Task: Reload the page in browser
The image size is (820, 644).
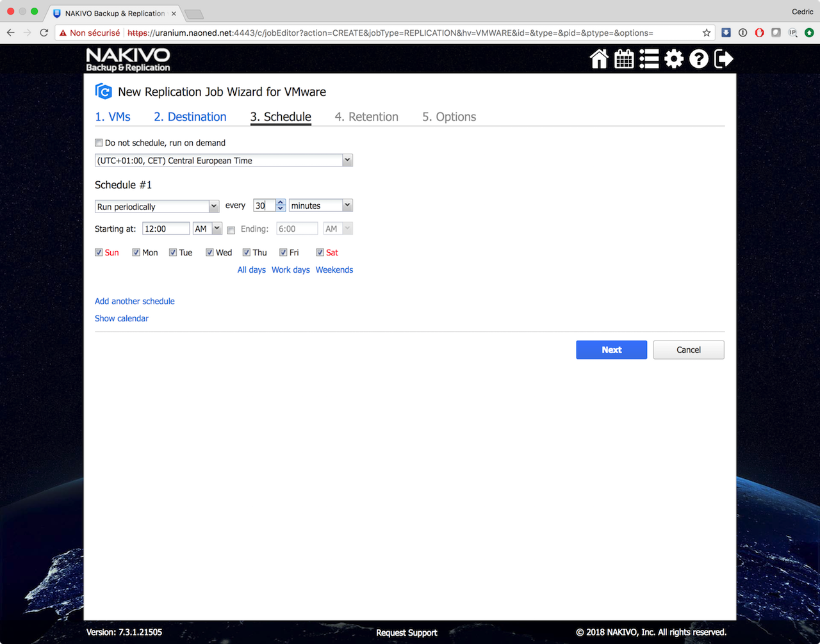Action: (44, 33)
